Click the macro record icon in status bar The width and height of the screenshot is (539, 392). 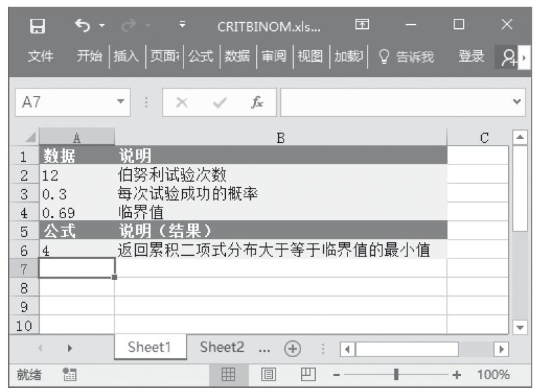coord(68,375)
